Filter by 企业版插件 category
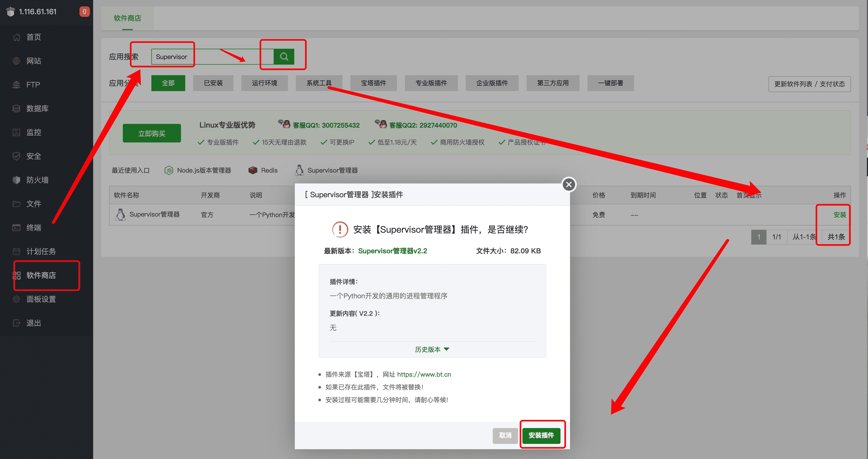 pyautogui.click(x=492, y=83)
